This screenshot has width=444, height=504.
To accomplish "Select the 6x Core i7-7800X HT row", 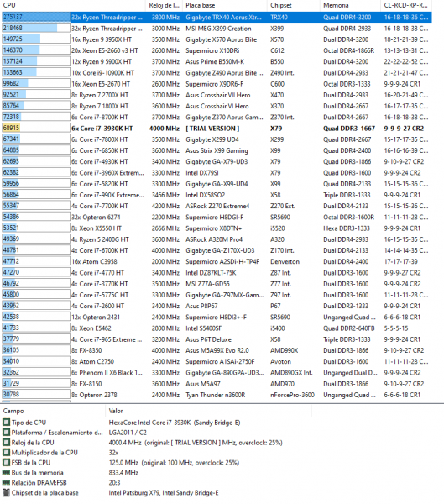I will (217, 139).
